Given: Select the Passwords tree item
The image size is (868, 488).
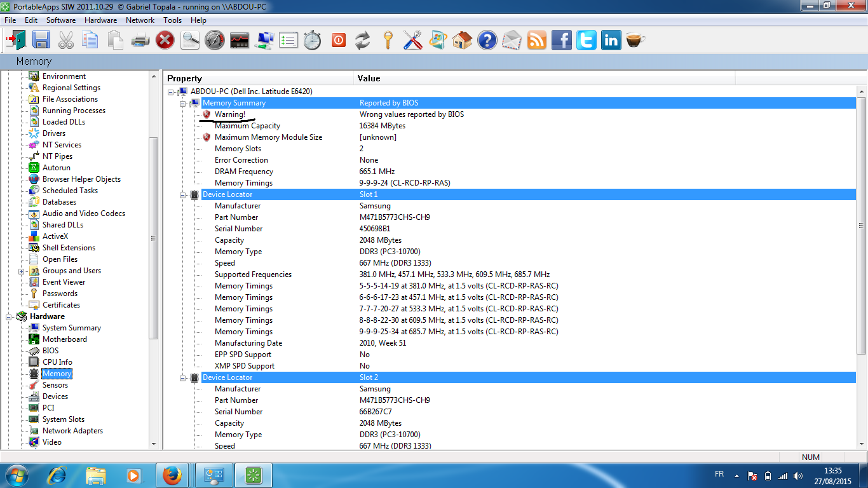Looking at the screenshot, I should pos(60,294).
